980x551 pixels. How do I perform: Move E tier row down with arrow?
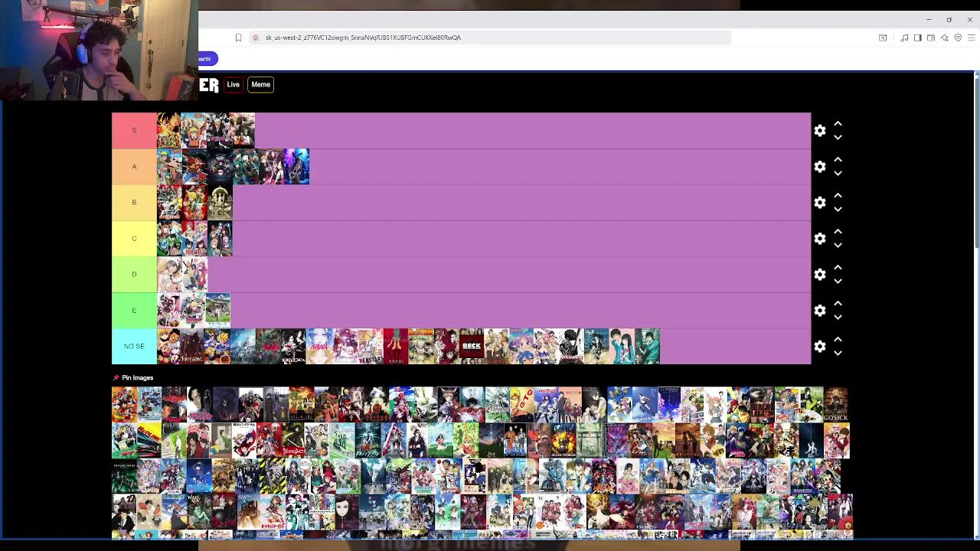point(838,318)
